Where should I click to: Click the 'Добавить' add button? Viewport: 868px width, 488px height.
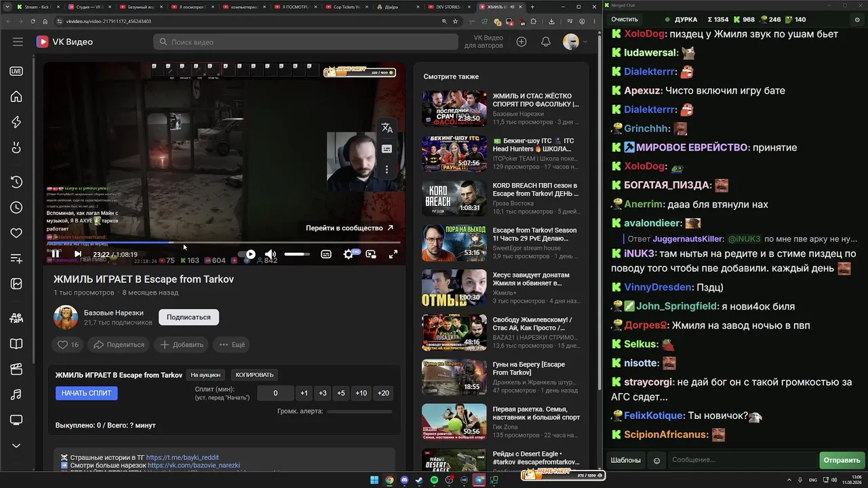[x=182, y=344]
